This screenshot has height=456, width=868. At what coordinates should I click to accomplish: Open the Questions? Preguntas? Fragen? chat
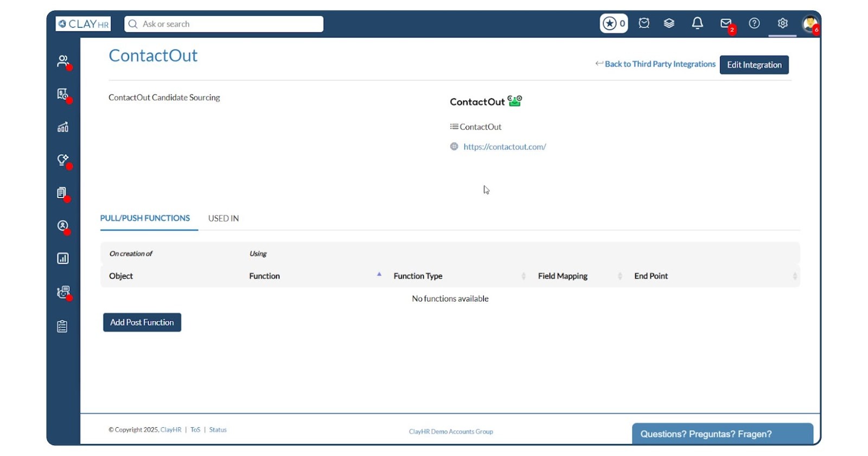(723, 434)
